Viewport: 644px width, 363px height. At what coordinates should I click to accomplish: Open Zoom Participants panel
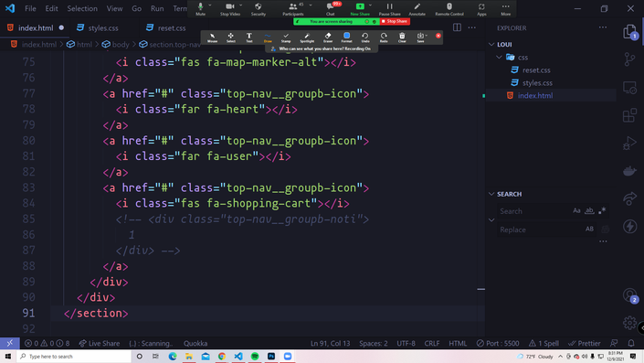point(293,9)
